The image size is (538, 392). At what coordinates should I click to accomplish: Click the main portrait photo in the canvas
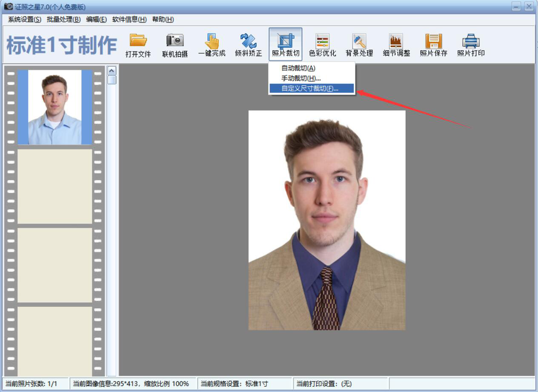pos(327,220)
